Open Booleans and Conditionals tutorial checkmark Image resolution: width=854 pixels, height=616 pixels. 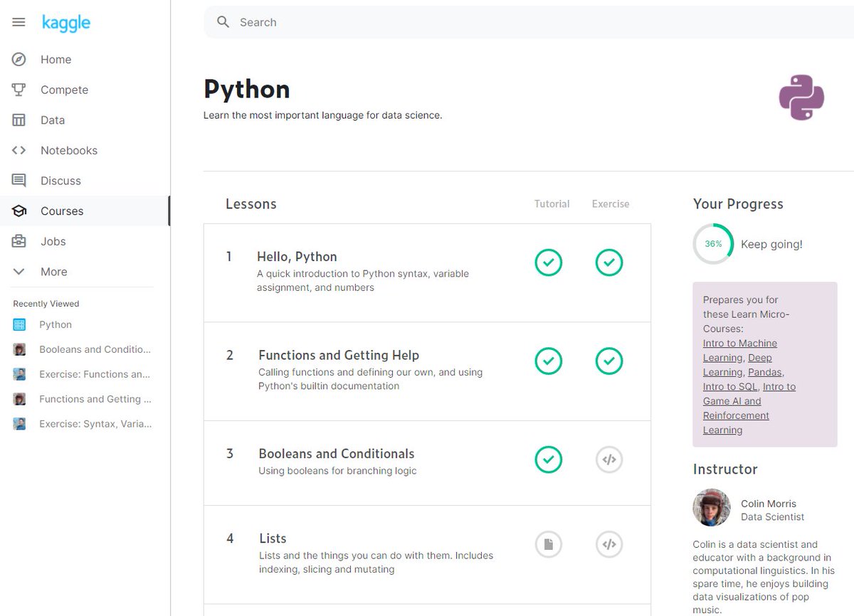coord(548,460)
